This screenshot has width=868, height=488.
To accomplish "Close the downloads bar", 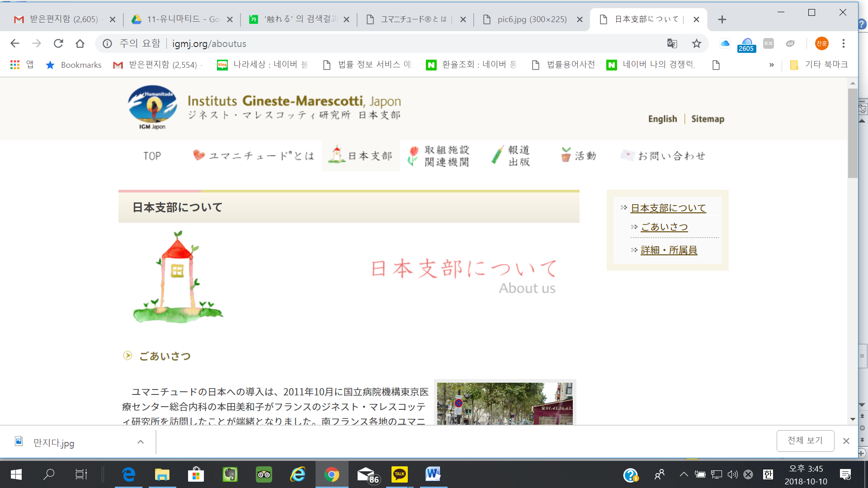I will click(x=846, y=441).
